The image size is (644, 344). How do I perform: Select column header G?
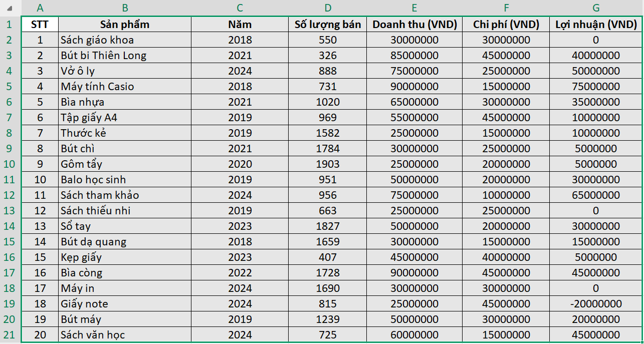pos(596,8)
